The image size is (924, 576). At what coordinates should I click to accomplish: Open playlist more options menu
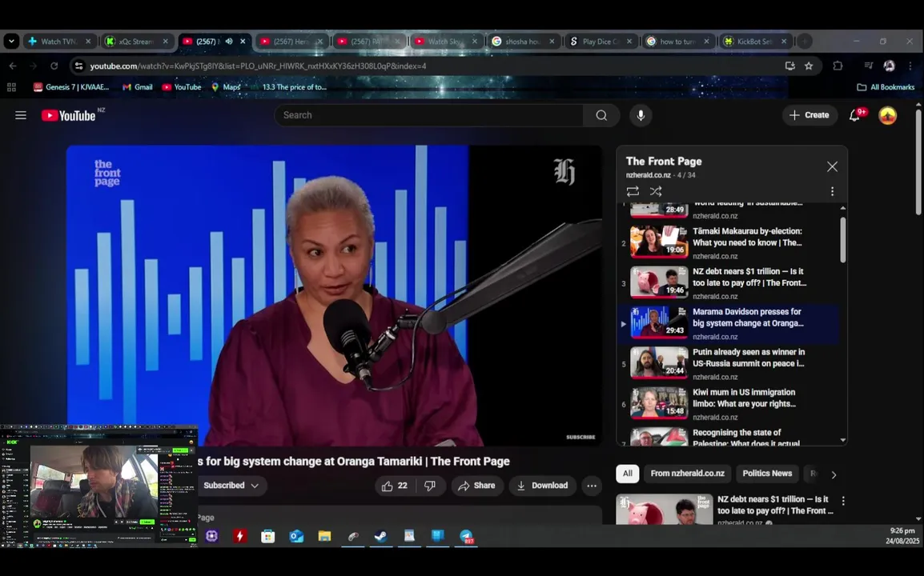[832, 191]
